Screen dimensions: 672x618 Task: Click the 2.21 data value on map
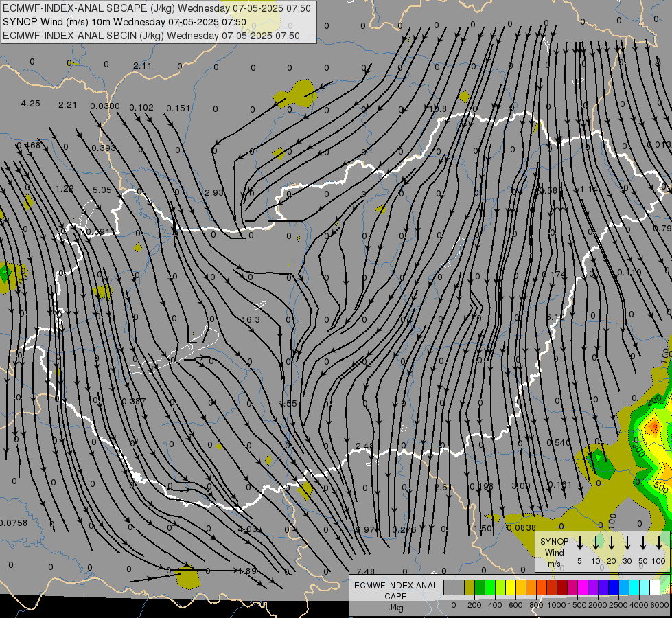pyautogui.click(x=68, y=104)
